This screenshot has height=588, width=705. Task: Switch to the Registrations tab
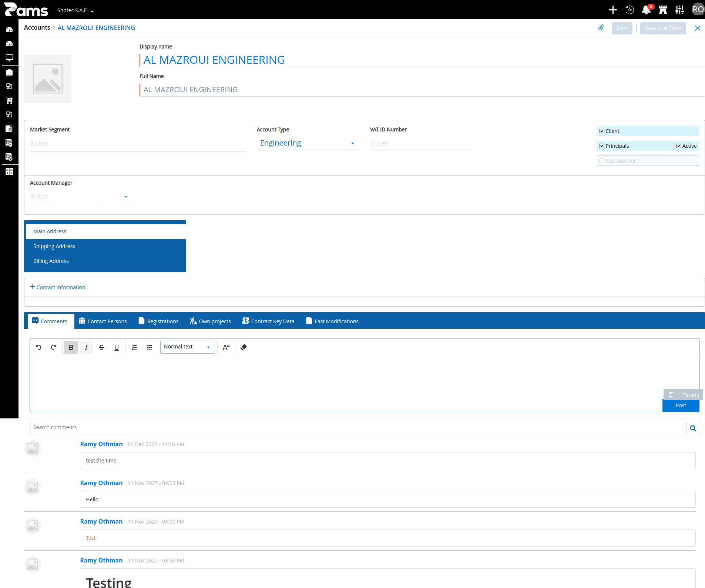click(159, 321)
